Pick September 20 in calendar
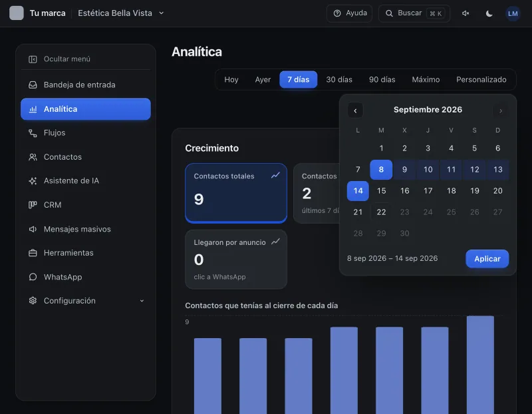 [x=497, y=191]
